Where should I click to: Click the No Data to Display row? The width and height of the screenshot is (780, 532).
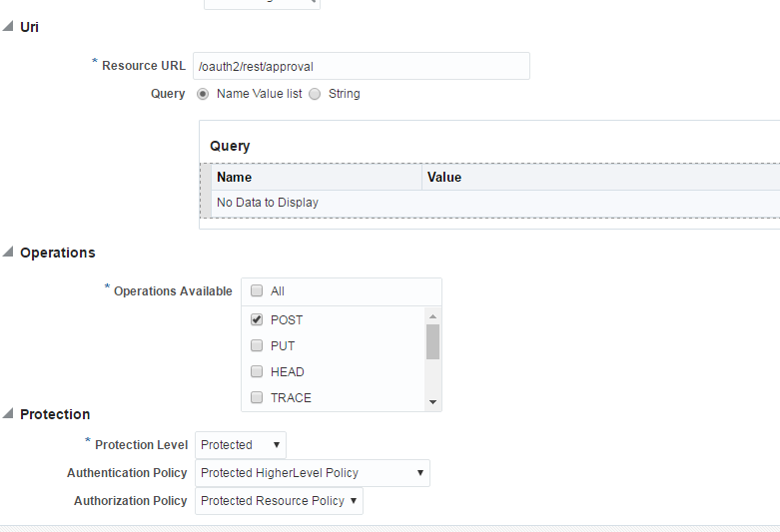[495, 203]
